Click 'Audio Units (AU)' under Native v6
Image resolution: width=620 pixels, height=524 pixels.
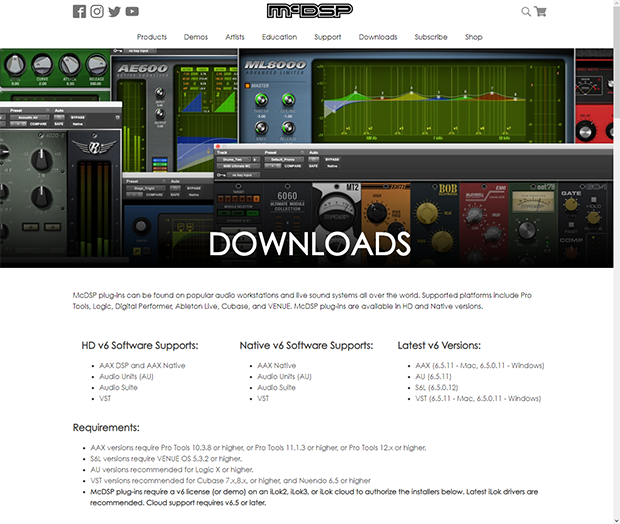pos(284,376)
